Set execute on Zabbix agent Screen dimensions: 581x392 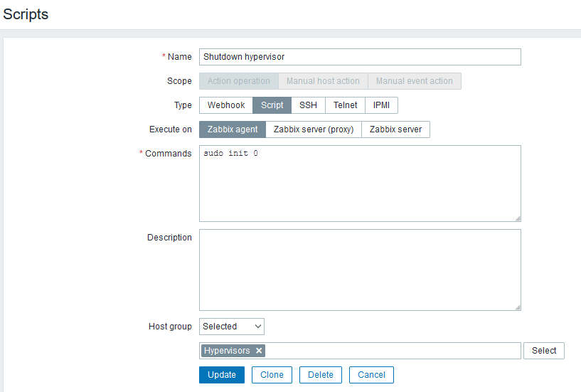coord(233,129)
